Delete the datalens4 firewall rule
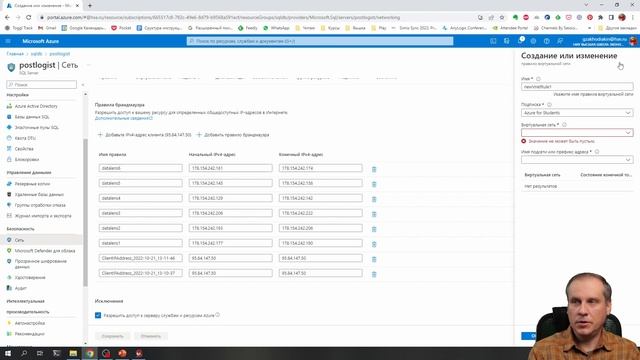Viewport: 640px width, 360px height. 374,199
